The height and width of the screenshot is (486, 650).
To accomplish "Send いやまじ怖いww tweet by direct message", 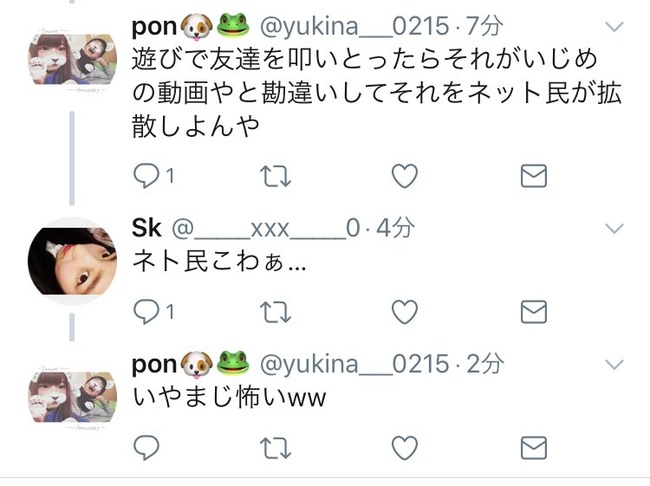I will click(x=534, y=448).
